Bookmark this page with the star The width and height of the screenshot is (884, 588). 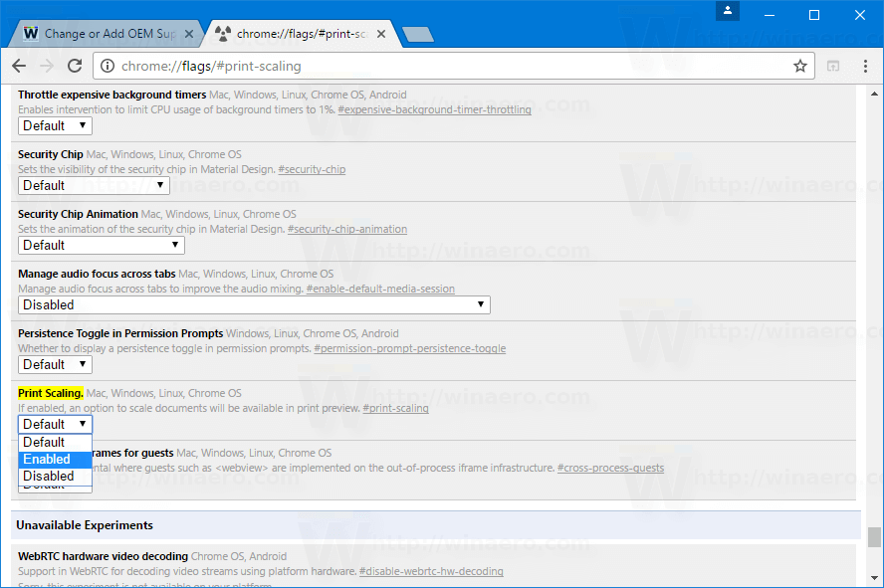tap(800, 66)
